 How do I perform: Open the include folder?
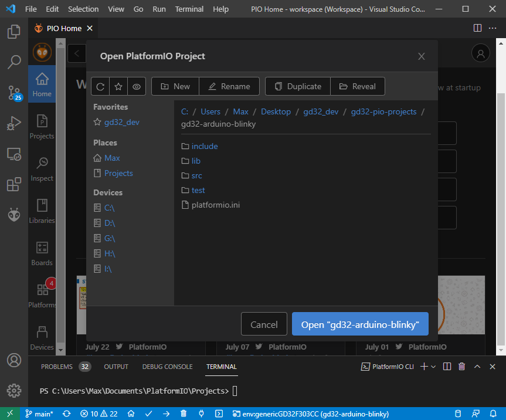[205, 146]
